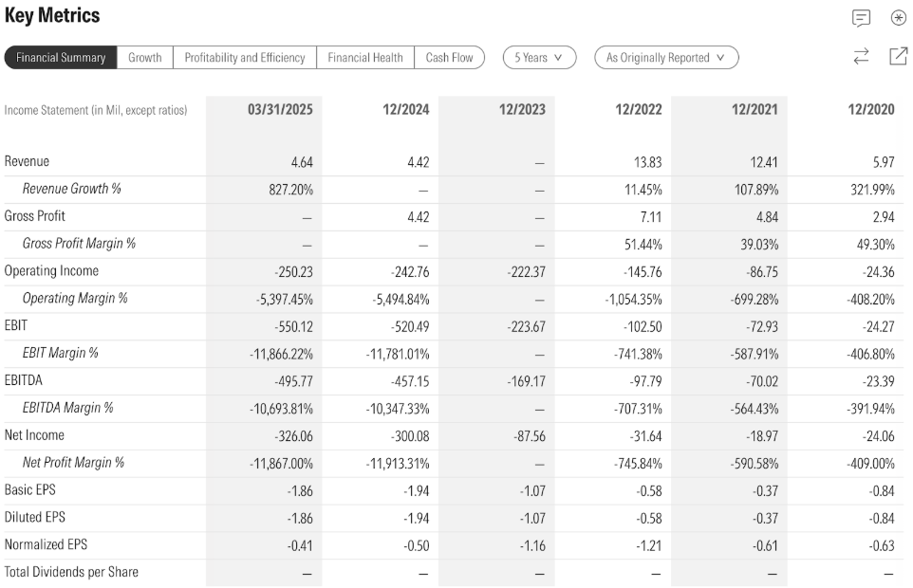
Task: Show the Cash Flow tab
Action: (x=450, y=58)
